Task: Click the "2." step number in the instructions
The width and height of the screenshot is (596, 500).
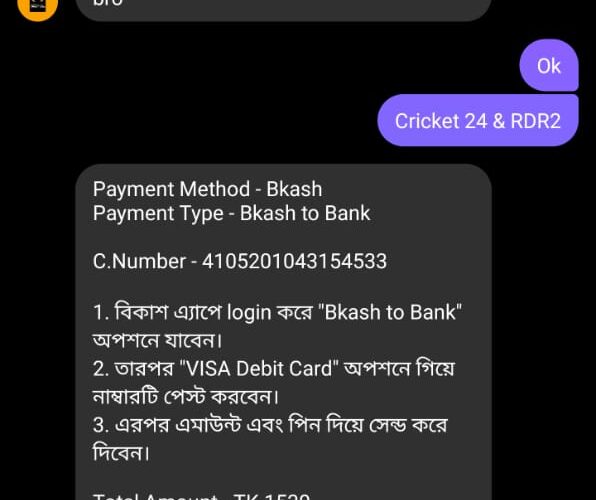Action: [x=101, y=369]
